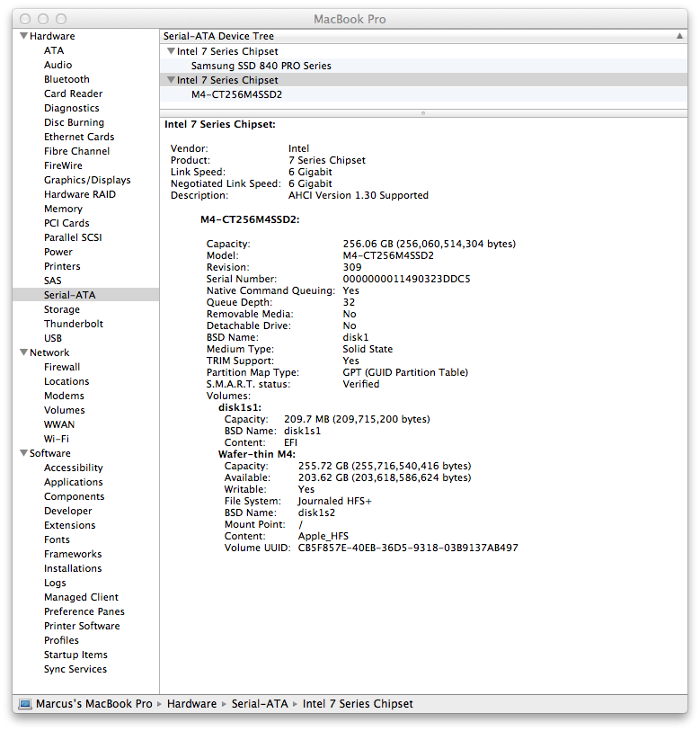Viewport: 700px width, 731px height.
Task: Select WWAN in the sidebar
Action: [59, 424]
